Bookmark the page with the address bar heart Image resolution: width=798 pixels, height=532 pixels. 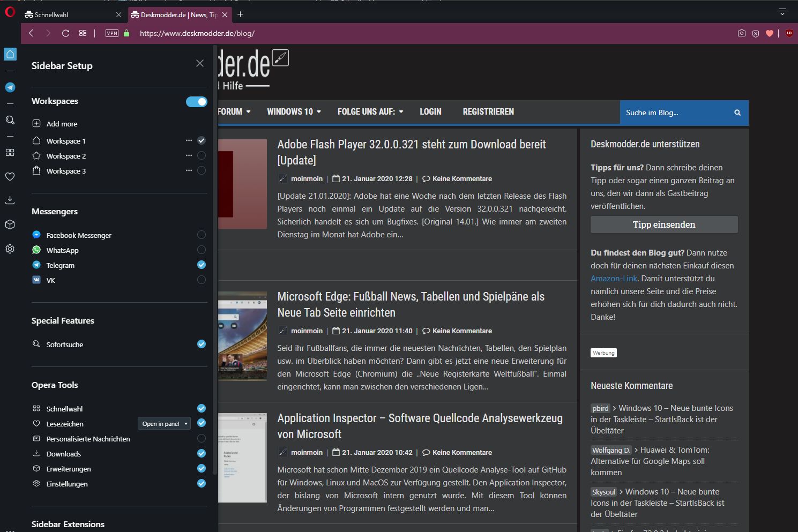pyautogui.click(x=770, y=33)
